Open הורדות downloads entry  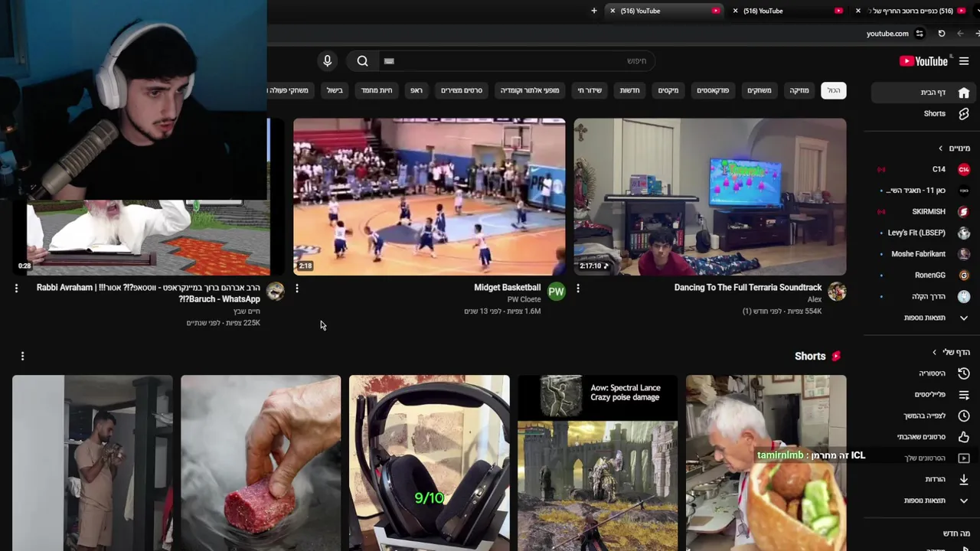pyautogui.click(x=924, y=479)
